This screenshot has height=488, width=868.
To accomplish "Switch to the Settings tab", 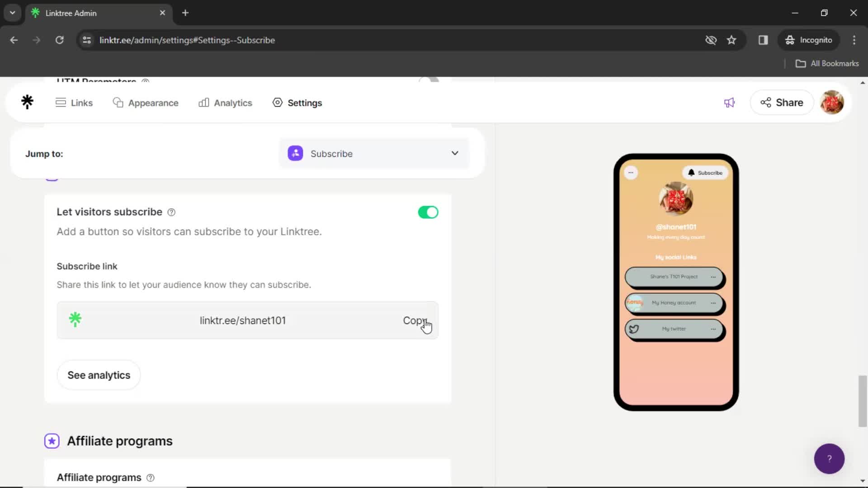I will click(x=304, y=103).
